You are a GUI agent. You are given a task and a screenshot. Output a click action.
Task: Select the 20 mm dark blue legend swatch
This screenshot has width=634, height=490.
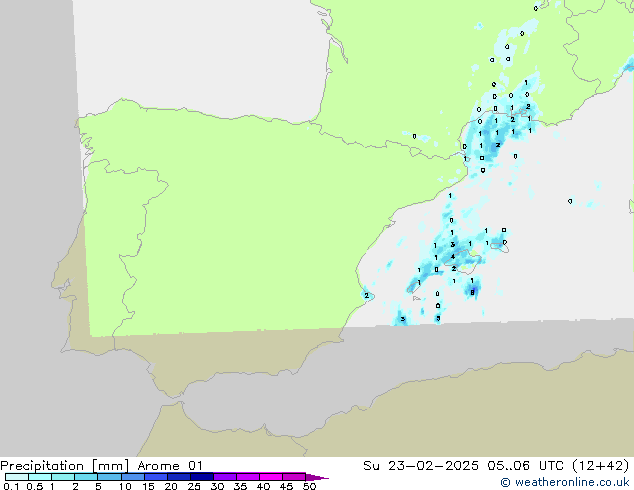coord(178,477)
